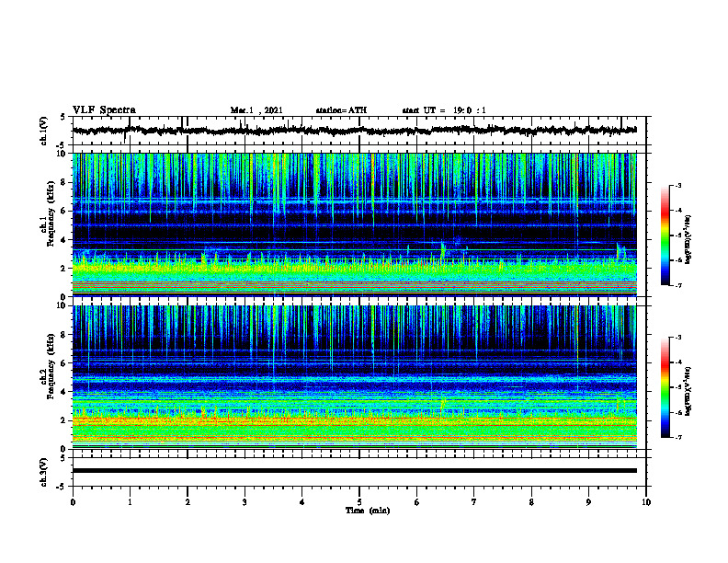This screenshot has width=728, height=563.
Task: Click the "2" tick on the time axis
Action: [188, 502]
